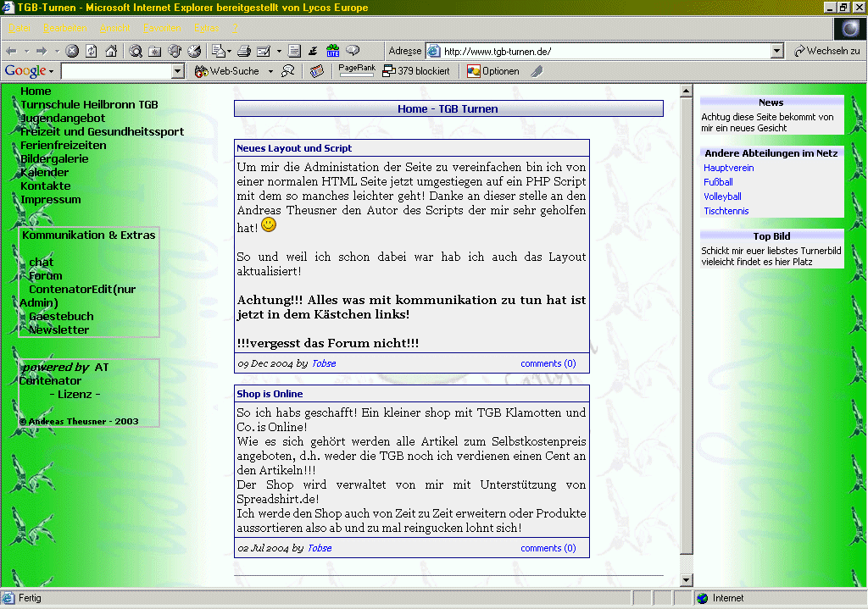Open Tobse author link on Shop post
This screenshot has height=609, width=868.
click(320, 548)
